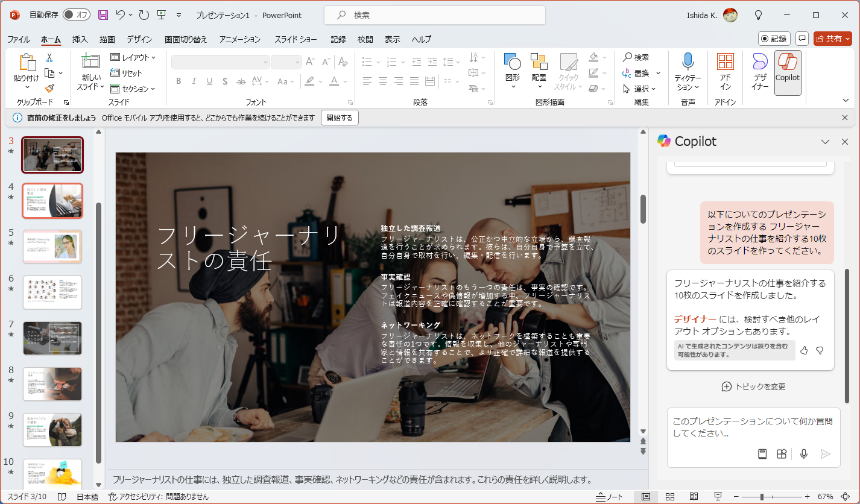Screen dimensions: 860x504
Task: Click トピックを変更 in the Copilot pane
Action: (x=753, y=386)
